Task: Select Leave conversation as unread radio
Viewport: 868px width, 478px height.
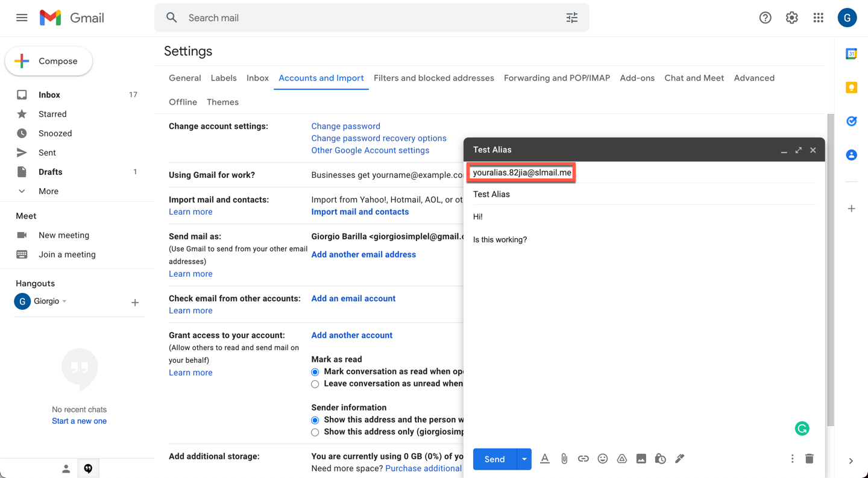Action: tap(315, 384)
